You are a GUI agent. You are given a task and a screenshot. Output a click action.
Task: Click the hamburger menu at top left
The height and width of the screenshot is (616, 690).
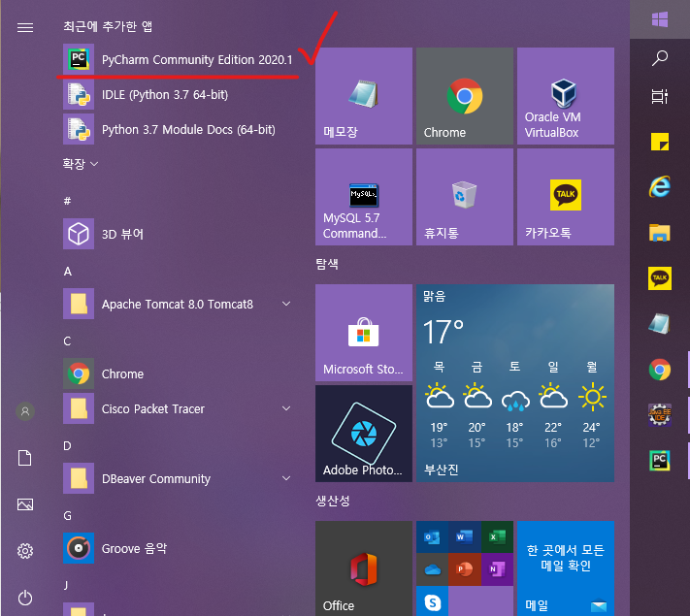point(25,28)
